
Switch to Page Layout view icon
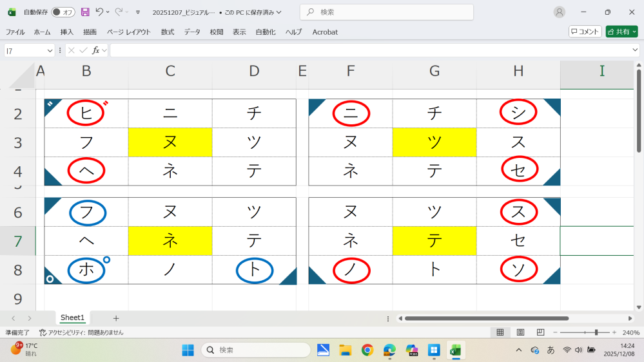[520, 332]
